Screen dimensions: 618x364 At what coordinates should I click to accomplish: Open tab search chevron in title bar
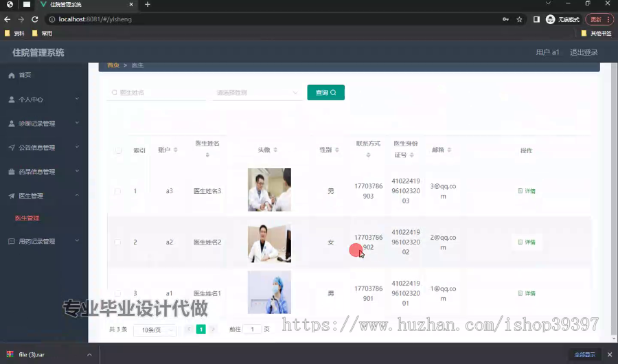[548, 3]
